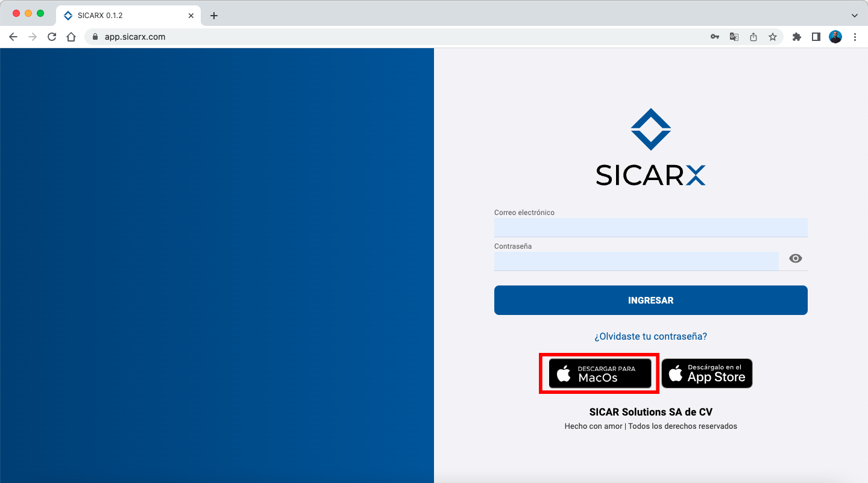Toggle the browser side panel
The width and height of the screenshot is (868, 483).
pos(816,37)
